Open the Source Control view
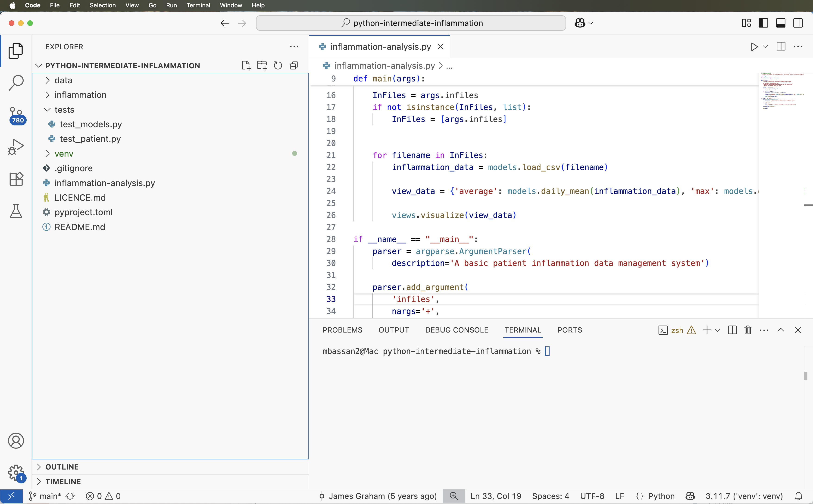The height and width of the screenshot is (504, 813). coord(16,115)
